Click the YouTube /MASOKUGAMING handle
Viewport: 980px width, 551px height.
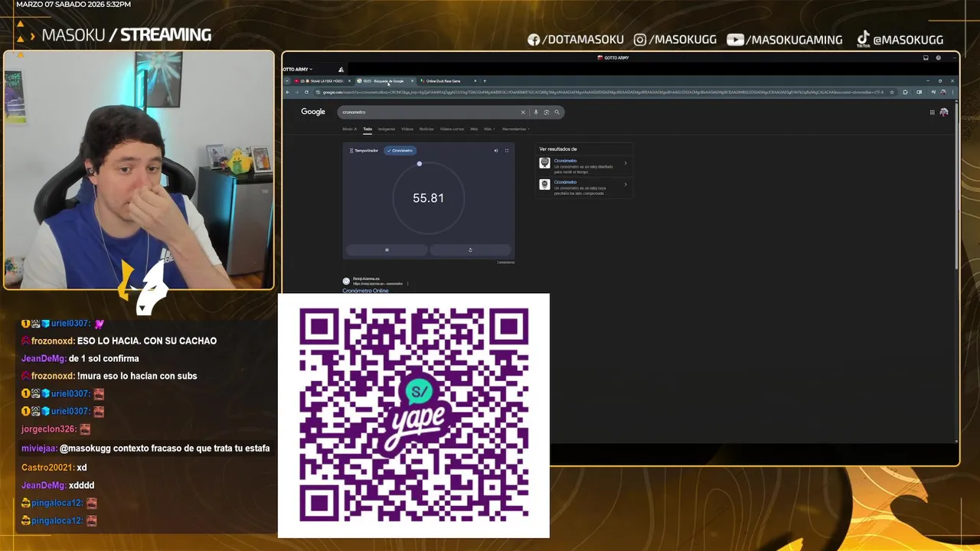784,40
